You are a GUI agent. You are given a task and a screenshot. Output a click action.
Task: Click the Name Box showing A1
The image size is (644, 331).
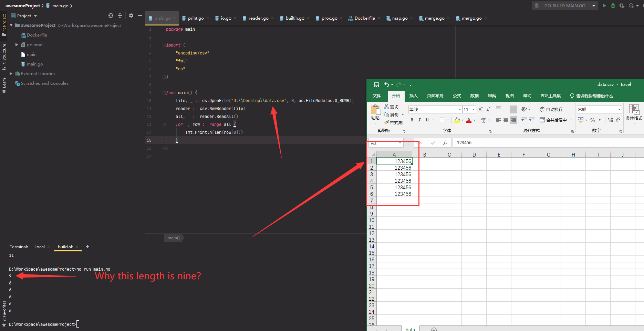coord(383,143)
